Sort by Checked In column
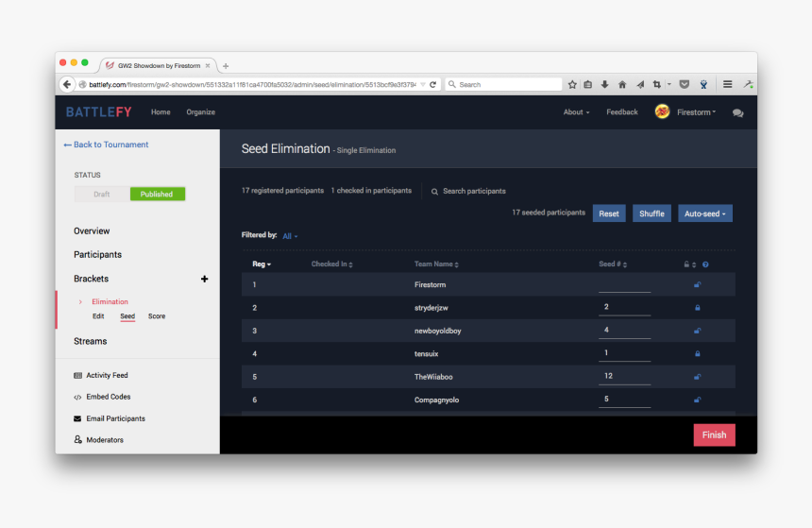Image resolution: width=812 pixels, height=528 pixels. (332, 264)
